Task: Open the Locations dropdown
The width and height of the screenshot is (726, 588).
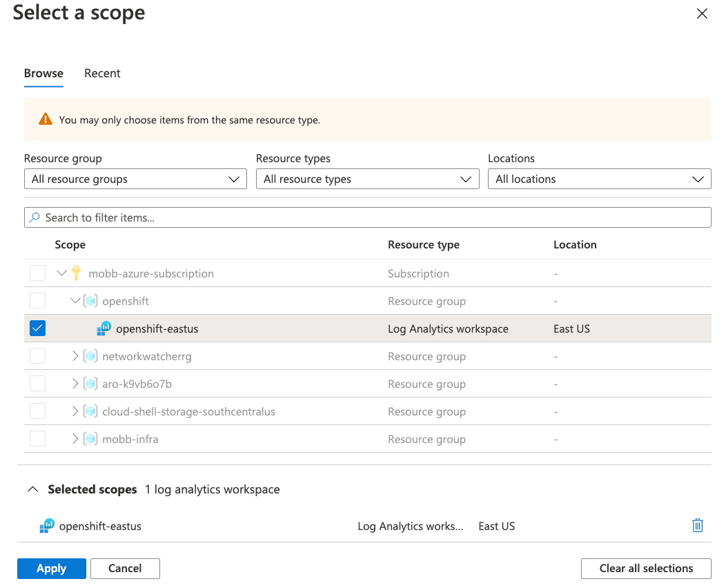Action: tap(599, 179)
